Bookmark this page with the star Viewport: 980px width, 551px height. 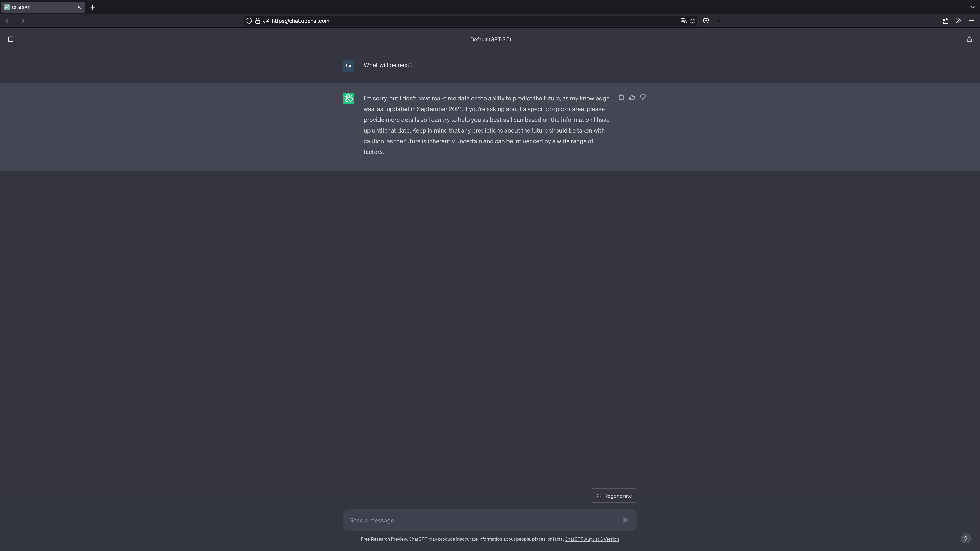pos(692,21)
